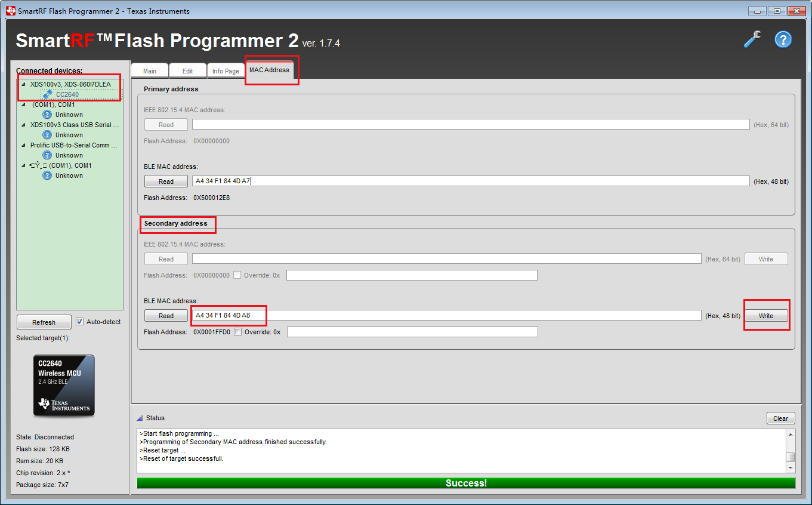
Task: Collapse the (COM1), COM1 tree node
Action: [x=24, y=104]
